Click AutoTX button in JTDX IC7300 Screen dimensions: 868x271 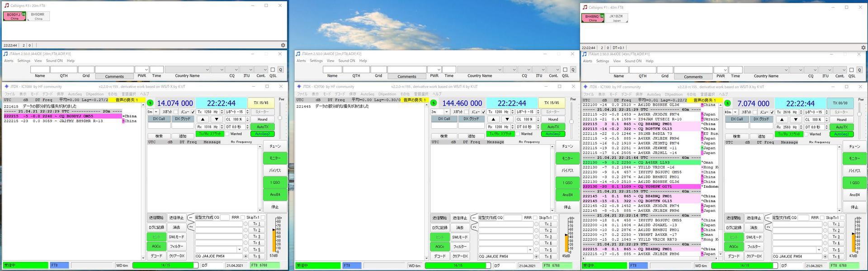pos(841,127)
